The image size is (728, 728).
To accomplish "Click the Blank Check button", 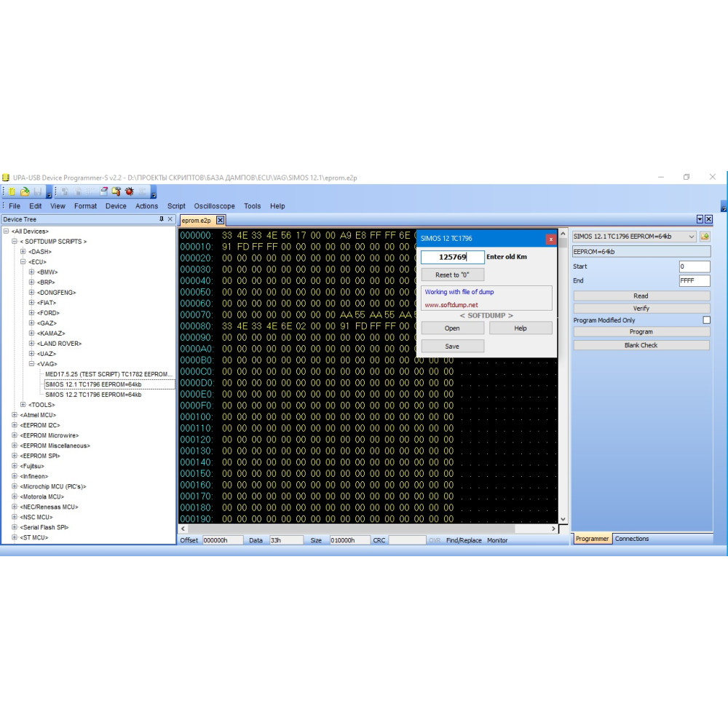I will [641, 345].
